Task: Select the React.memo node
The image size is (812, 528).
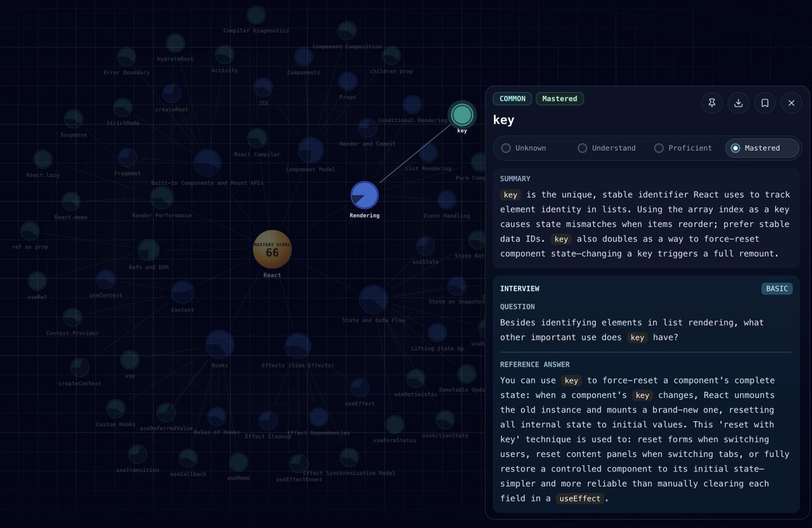Action: [x=71, y=201]
